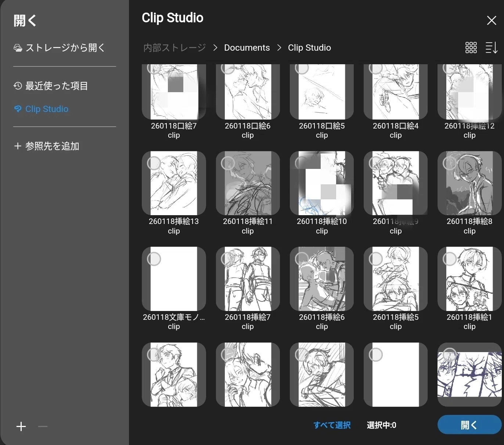The width and height of the screenshot is (504, 445).
Task: Click the 選択中:0 selection counter
Action: coord(381,425)
